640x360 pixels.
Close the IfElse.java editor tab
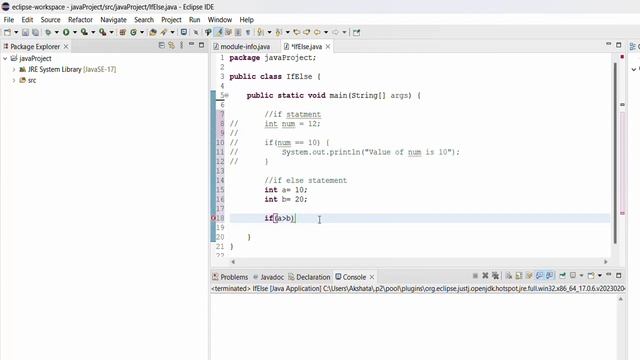[328, 47]
